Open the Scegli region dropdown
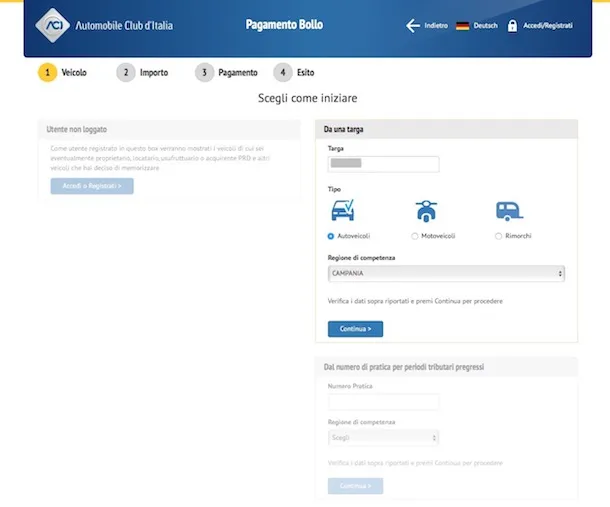Screen dimensions: 610x507 click(384, 438)
